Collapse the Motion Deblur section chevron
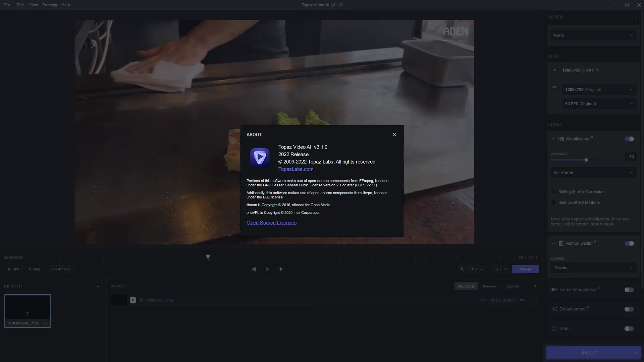Image resolution: width=644 pixels, height=362 pixels. coord(553,243)
